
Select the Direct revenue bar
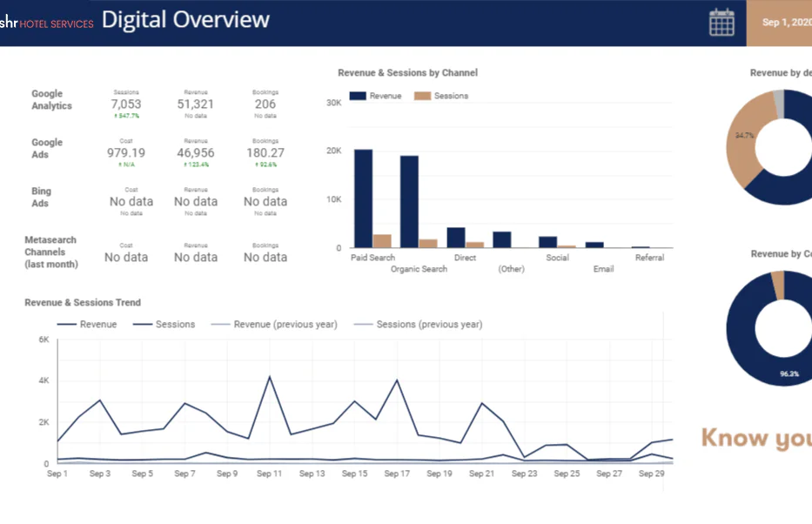tap(456, 237)
